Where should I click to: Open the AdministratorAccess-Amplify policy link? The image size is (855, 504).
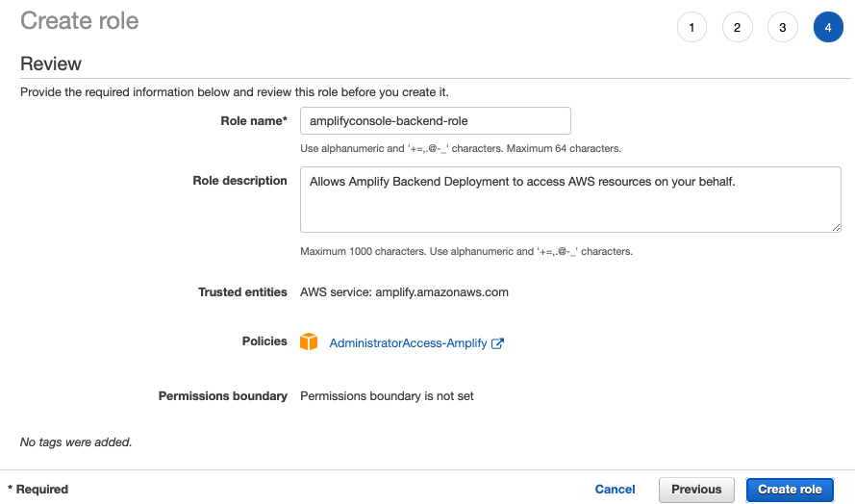coord(408,343)
